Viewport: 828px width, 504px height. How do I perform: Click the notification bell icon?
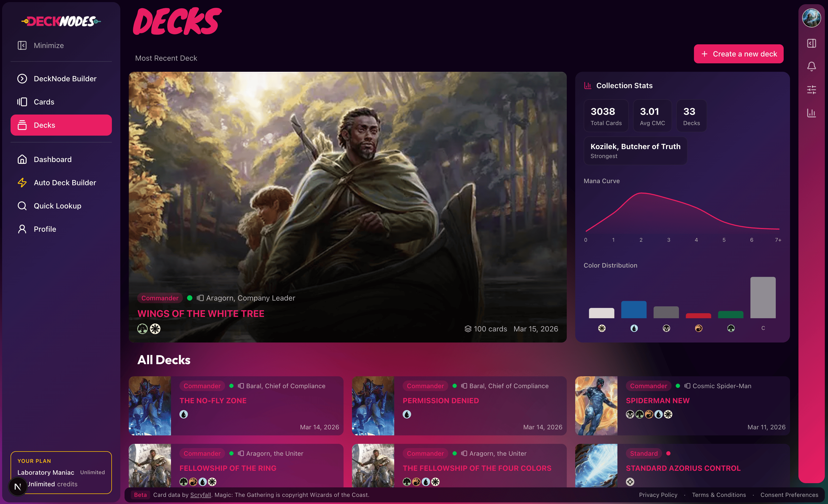tap(811, 66)
